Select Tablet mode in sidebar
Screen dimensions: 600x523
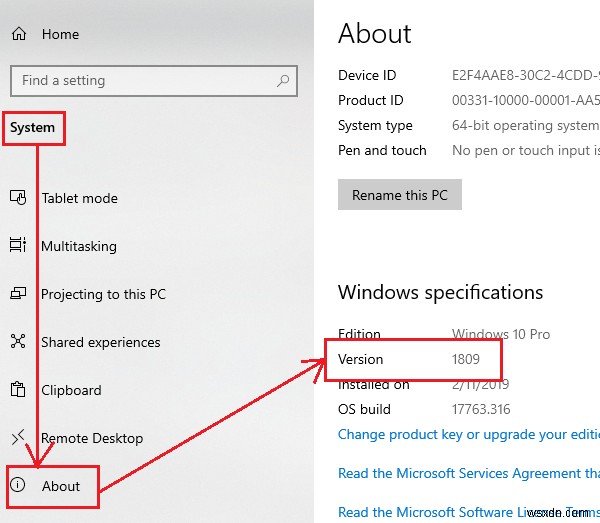click(80, 198)
